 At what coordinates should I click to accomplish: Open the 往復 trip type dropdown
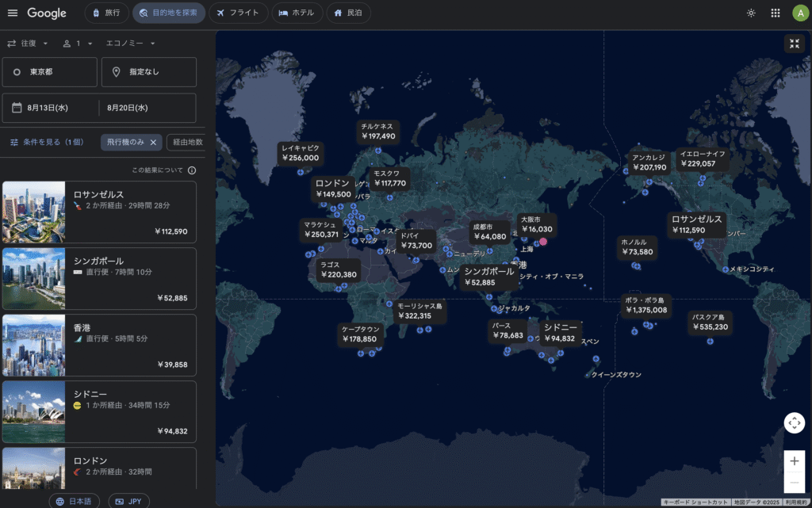click(x=28, y=44)
